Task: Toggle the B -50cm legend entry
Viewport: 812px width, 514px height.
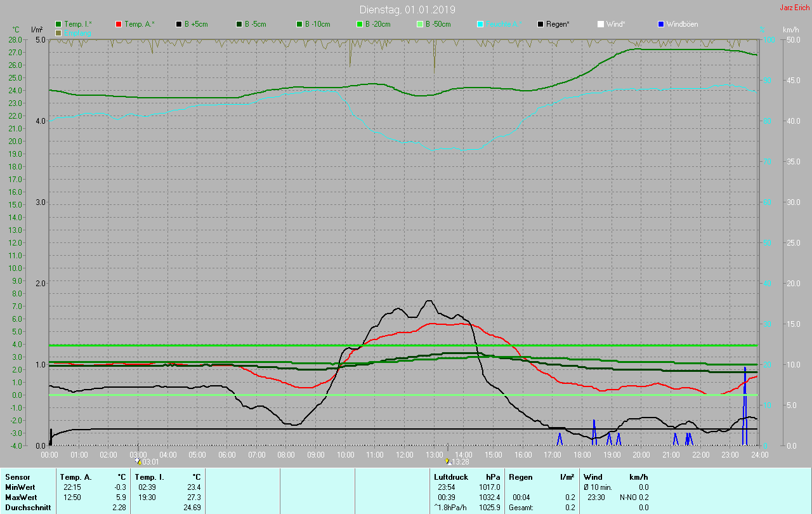Action: point(420,24)
